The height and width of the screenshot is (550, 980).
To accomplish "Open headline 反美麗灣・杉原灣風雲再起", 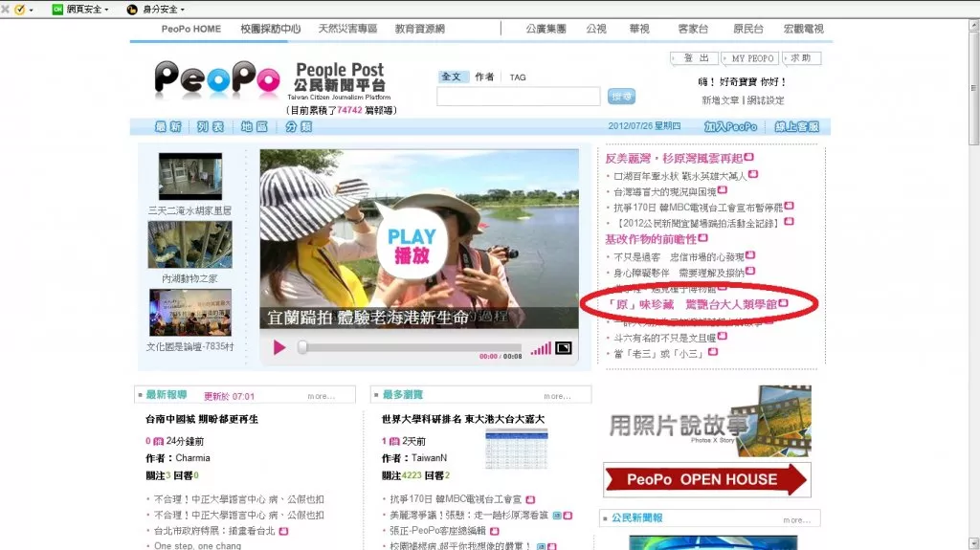I will point(674,158).
